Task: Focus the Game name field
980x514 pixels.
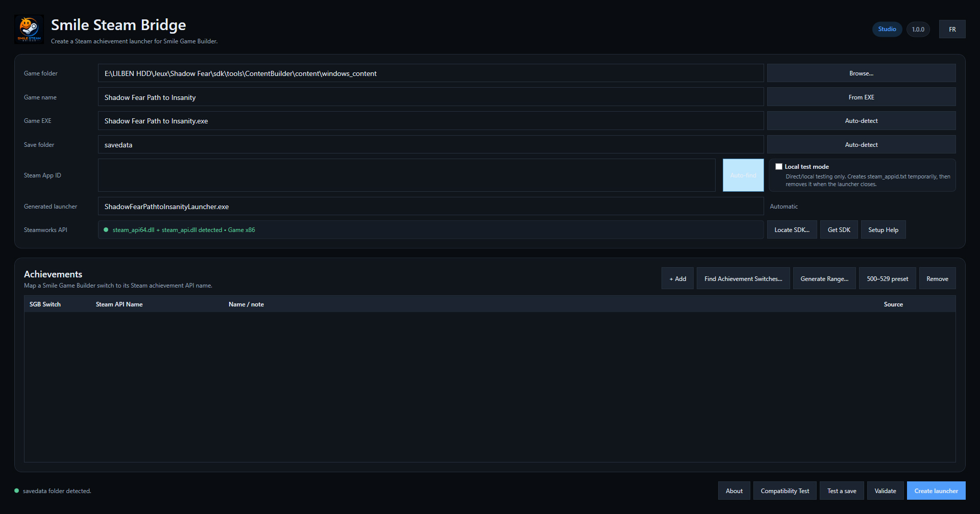Action: [x=431, y=97]
